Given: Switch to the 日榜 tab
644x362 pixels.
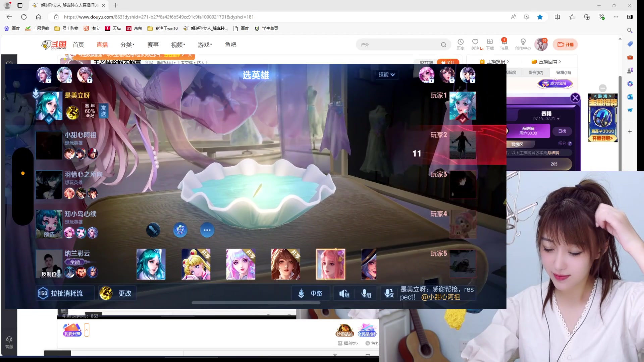Looking at the screenshot, I should [562, 131].
